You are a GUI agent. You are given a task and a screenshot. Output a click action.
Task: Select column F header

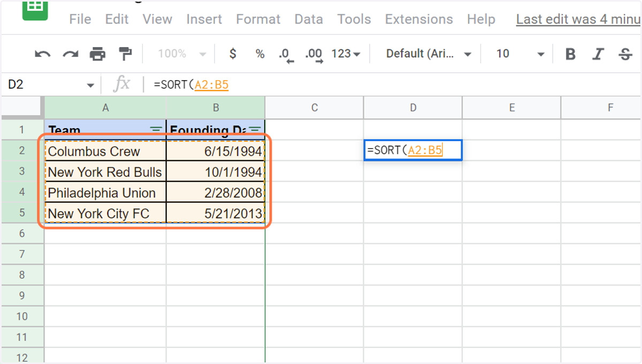point(601,107)
